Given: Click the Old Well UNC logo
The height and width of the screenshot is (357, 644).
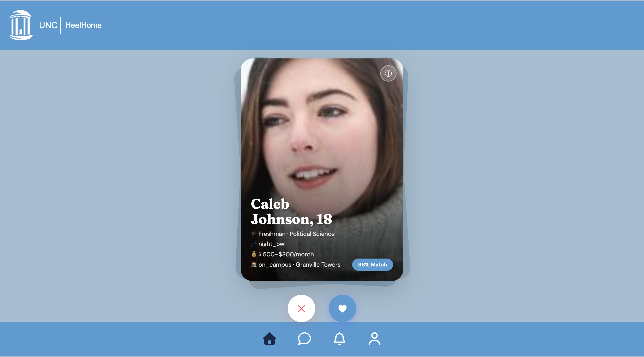Looking at the screenshot, I should pyautogui.click(x=21, y=25).
